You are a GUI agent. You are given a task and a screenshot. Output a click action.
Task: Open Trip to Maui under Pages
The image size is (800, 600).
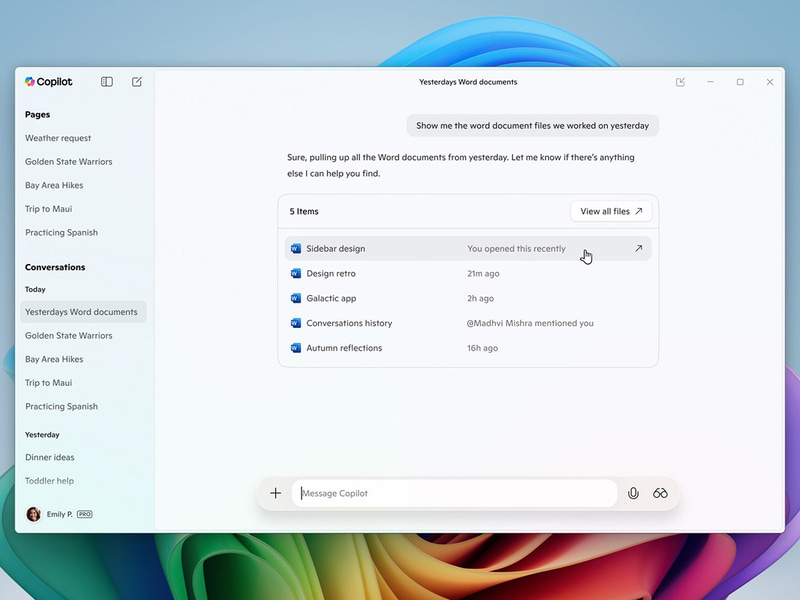(48, 209)
